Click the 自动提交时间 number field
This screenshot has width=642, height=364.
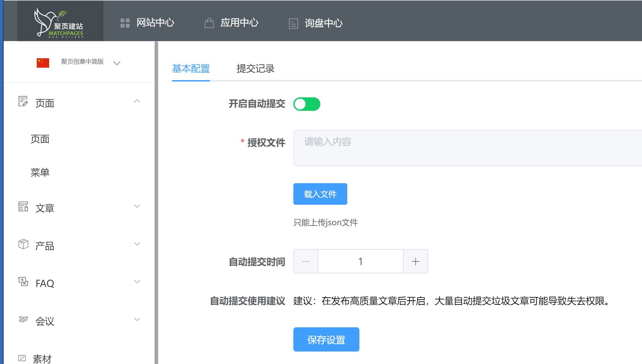pyautogui.click(x=361, y=261)
